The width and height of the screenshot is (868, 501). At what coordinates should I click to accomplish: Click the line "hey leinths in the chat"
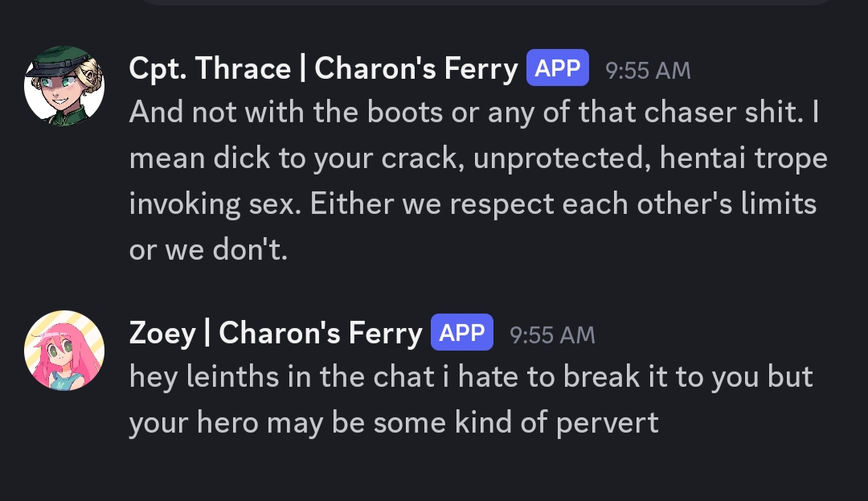[471, 376]
